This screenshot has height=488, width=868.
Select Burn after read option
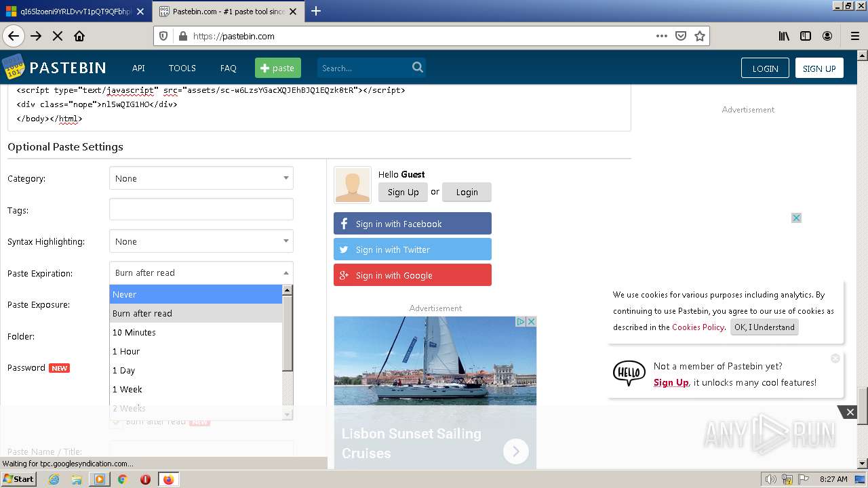coord(196,313)
